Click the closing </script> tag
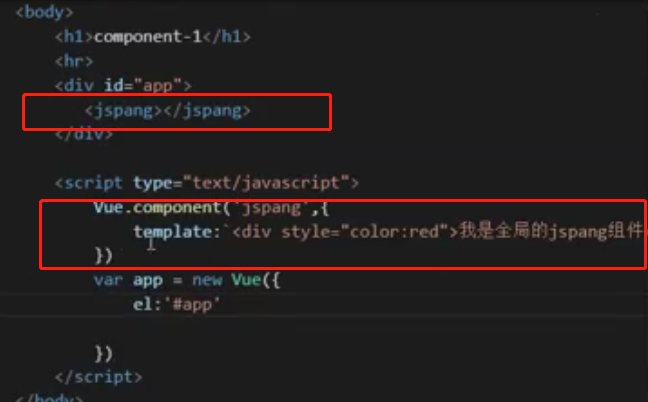The width and height of the screenshot is (648, 402). click(x=98, y=377)
